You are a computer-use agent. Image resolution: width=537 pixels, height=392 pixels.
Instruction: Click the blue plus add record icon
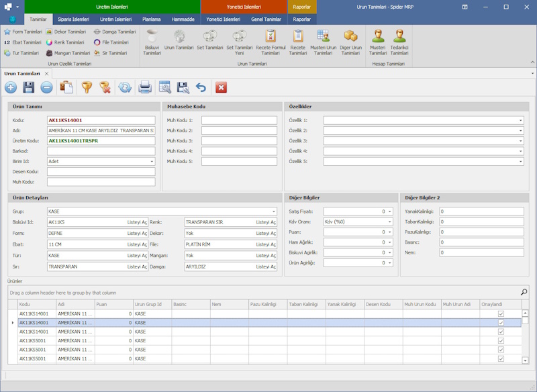coord(11,87)
